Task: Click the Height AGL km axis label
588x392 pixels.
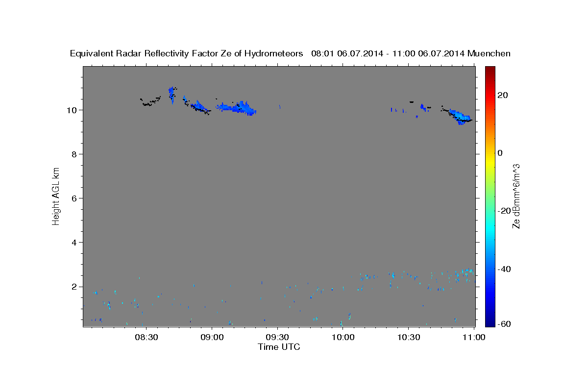Action: (x=56, y=196)
